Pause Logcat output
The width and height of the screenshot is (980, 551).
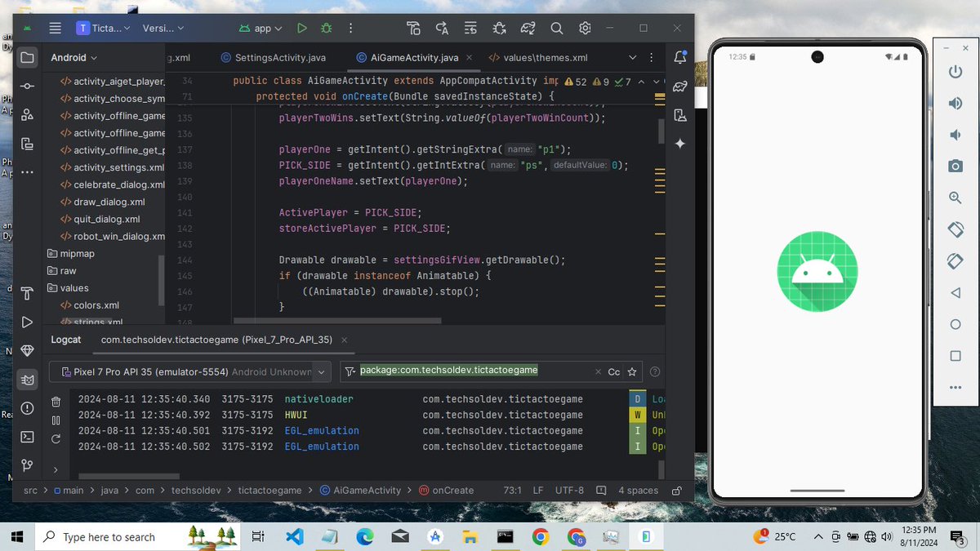coord(56,420)
